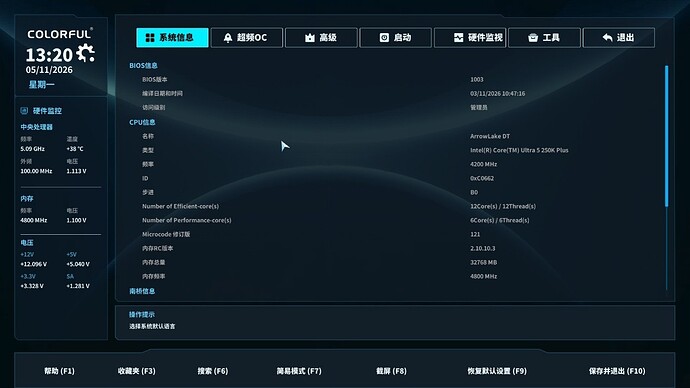The height and width of the screenshot is (388, 690).
Task: Click the microcode value 121
Action: click(x=475, y=234)
